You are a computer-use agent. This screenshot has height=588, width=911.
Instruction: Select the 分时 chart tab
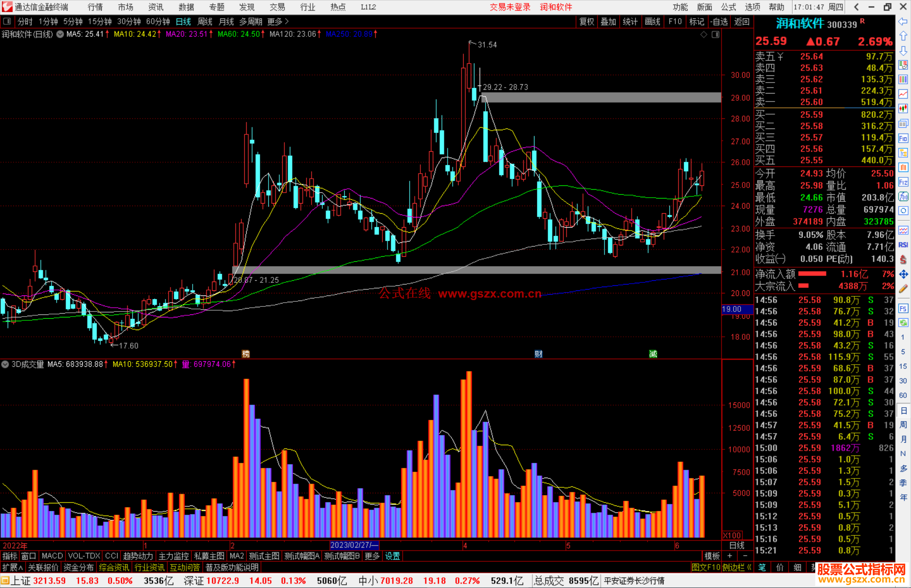25,21
